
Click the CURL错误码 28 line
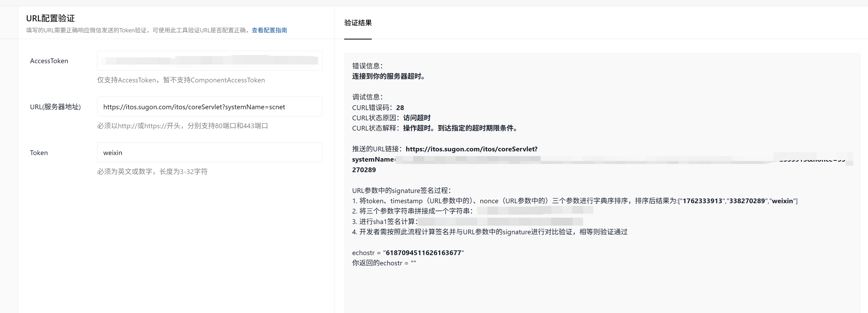(378, 108)
